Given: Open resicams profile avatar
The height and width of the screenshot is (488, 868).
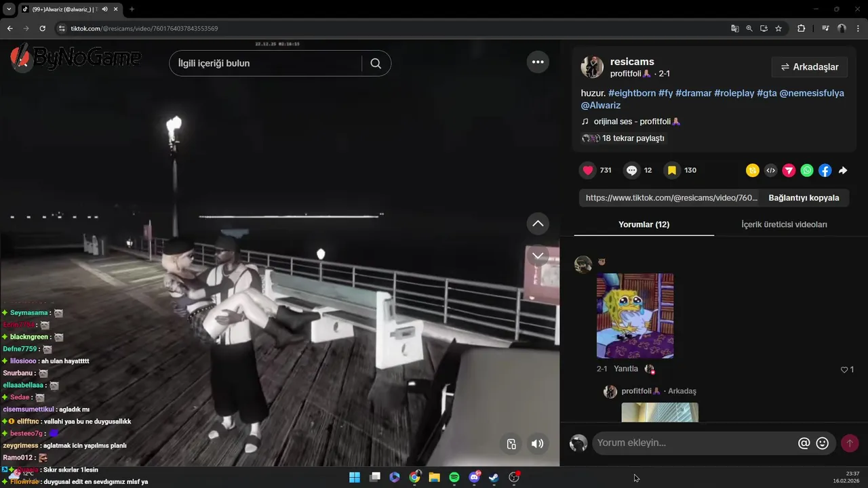Looking at the screenshot, I should (592, 67).
